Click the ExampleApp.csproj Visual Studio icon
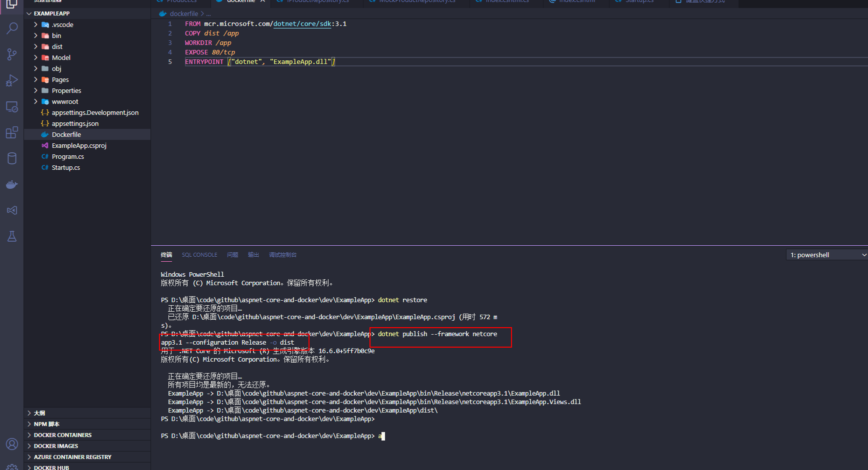Viewport: 868px width, 470px height. coord(45,145)
